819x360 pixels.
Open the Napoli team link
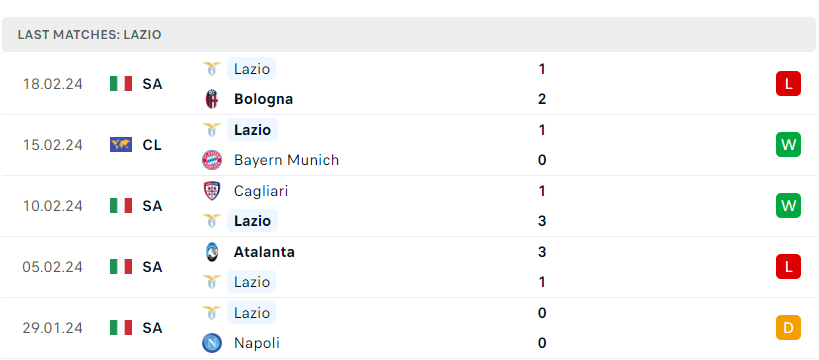tap(256, 343)
